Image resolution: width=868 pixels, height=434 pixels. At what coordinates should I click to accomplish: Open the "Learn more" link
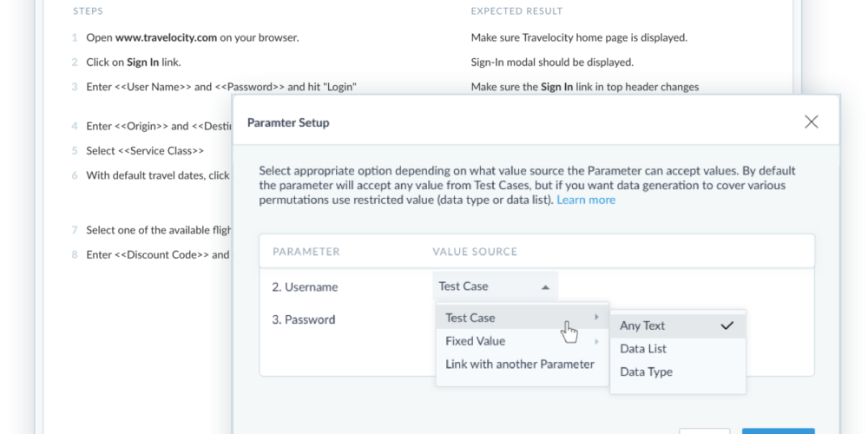586,200
